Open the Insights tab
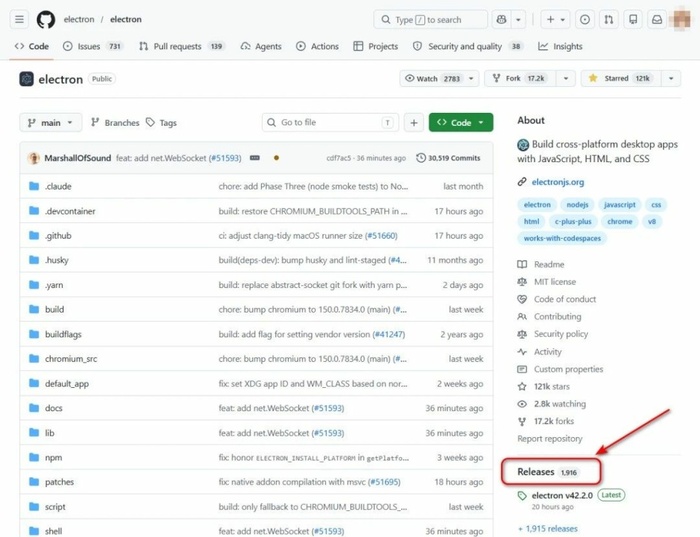This screenshot has width=700, height=537. point(560,46)
